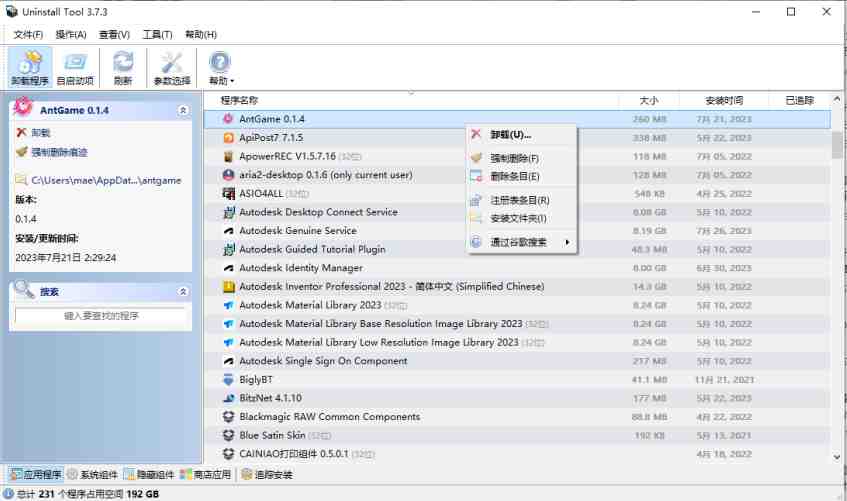This screenshot has width=847, height=501.
Task: Click the red X uninstall icon in context menu
Action: (x=476, y=134)
